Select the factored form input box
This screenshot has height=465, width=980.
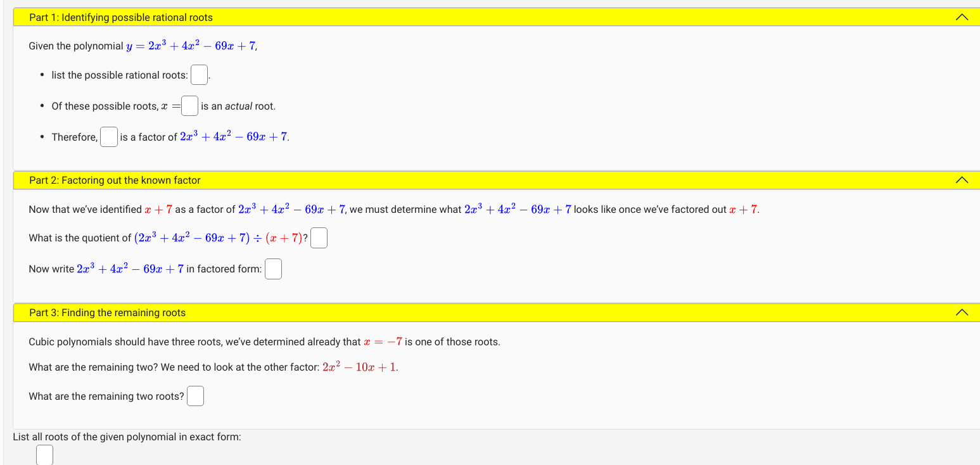click(273, 268)
